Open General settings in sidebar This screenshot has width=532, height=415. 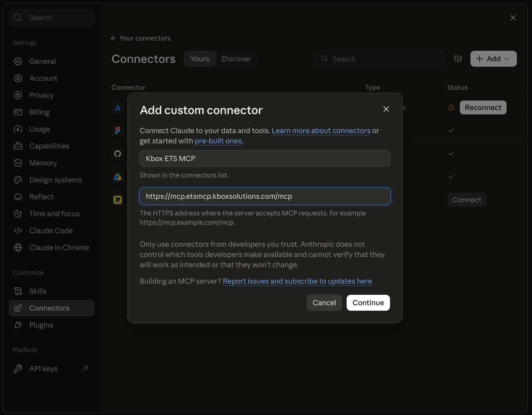tap(51, 61)
